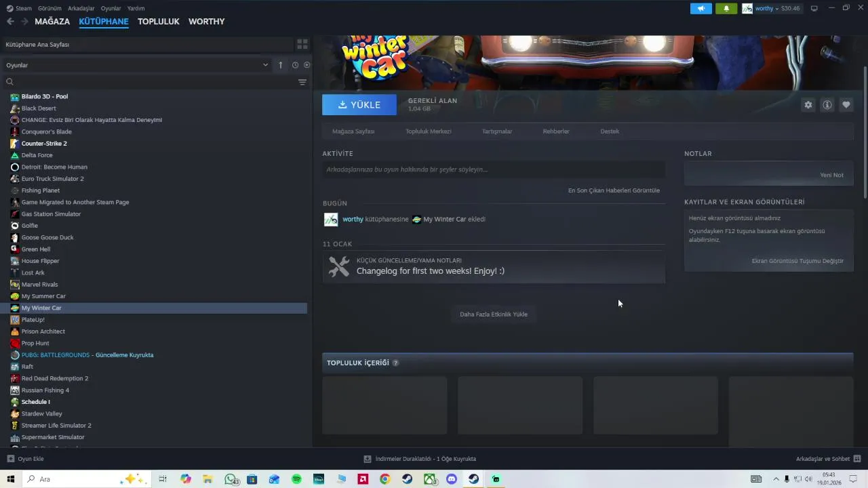Open the Destek tab

coord(610,131)
